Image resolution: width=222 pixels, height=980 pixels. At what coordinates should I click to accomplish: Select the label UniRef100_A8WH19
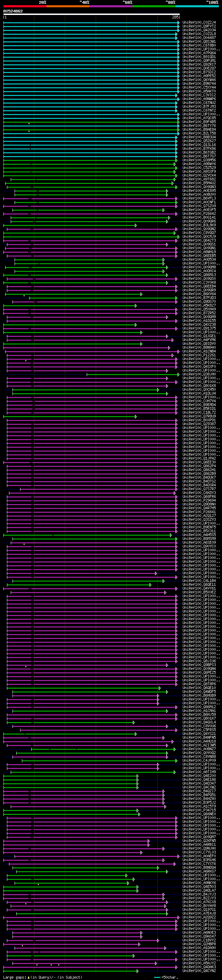pyautogui.click(x=199, y=252)
